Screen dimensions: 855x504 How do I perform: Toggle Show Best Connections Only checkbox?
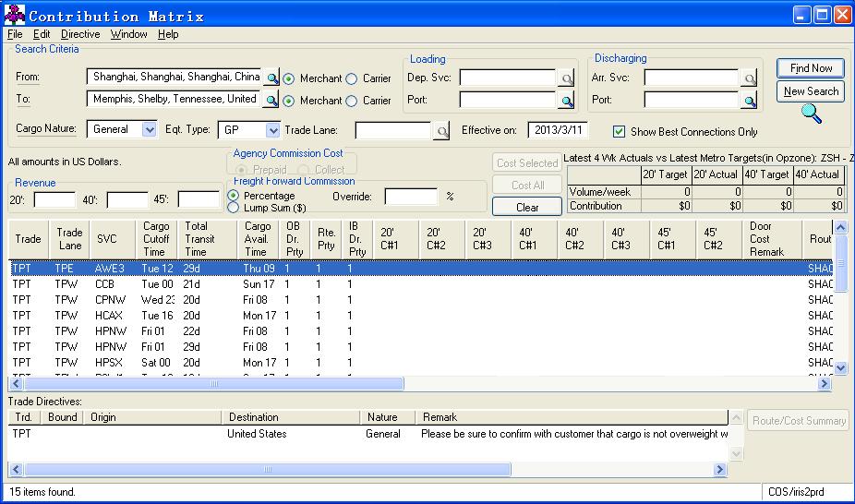(x=620, y=132)
